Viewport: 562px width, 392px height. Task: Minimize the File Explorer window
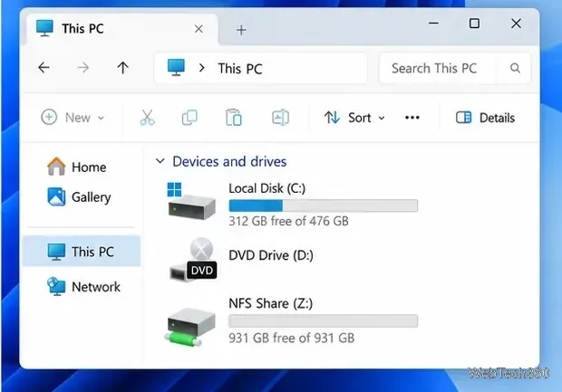pos(433,24)
